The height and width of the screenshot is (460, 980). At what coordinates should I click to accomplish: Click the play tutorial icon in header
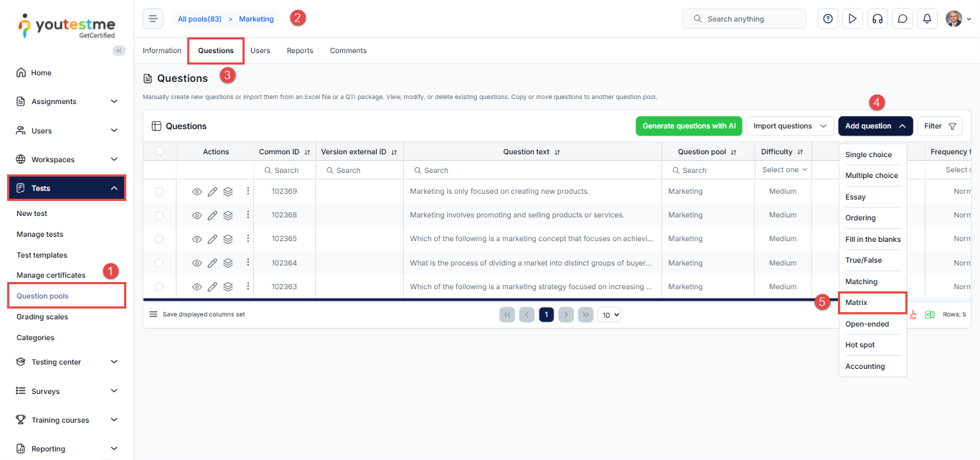852,19
